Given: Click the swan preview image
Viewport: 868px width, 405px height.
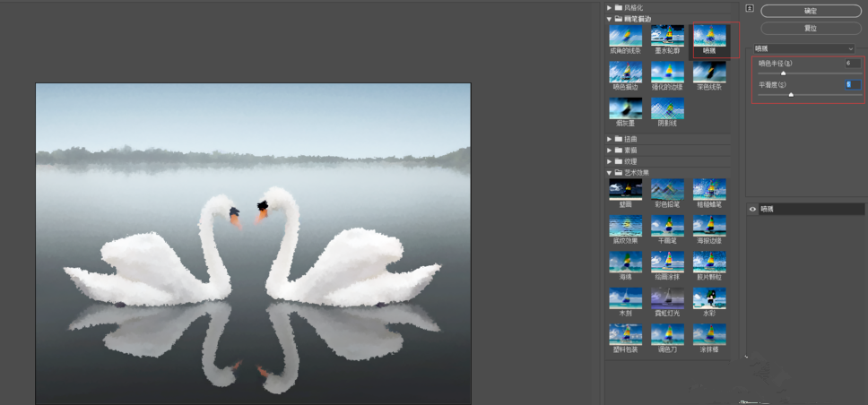Looking at the screenshot, I should (x=254, y=244).
